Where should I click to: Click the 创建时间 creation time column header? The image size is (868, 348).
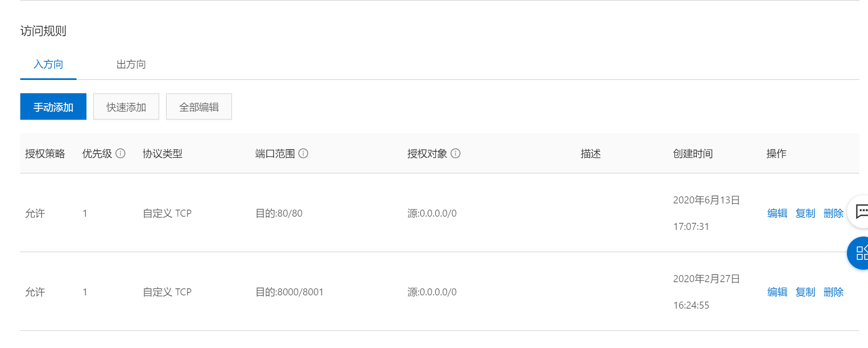point(693,153)
